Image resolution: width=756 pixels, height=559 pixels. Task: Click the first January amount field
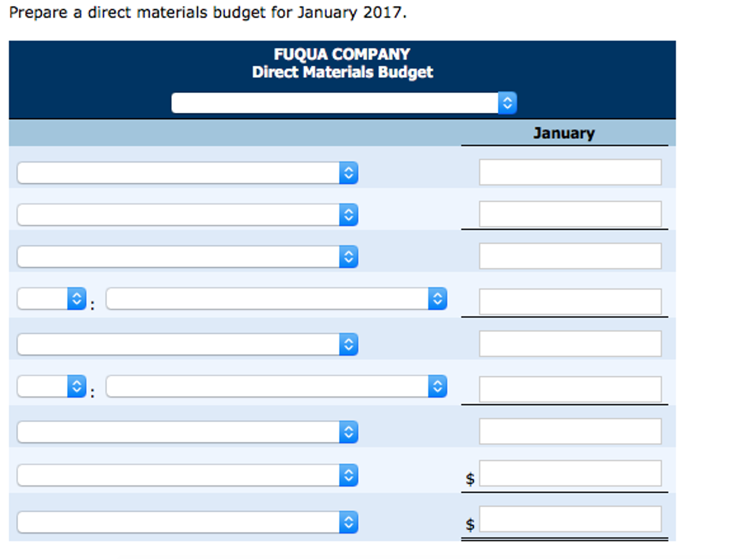point(570,172)
